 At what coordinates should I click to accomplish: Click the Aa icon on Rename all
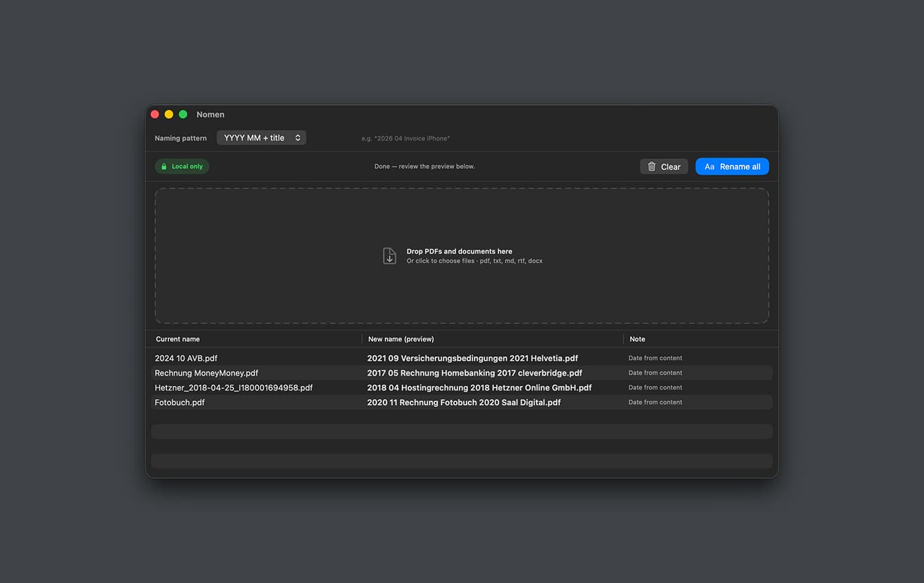click(x=709, y=167)
